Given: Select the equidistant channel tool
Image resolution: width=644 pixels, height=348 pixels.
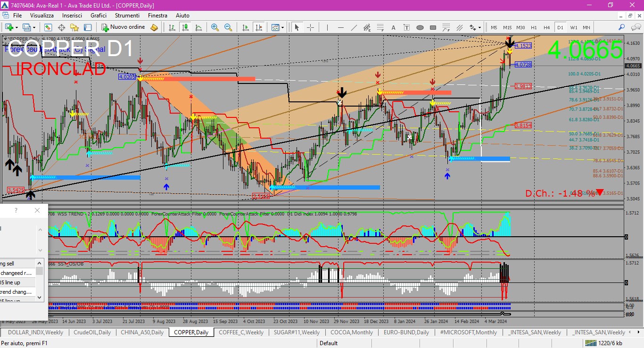Looking at the screenshot, I should (367, 27).
